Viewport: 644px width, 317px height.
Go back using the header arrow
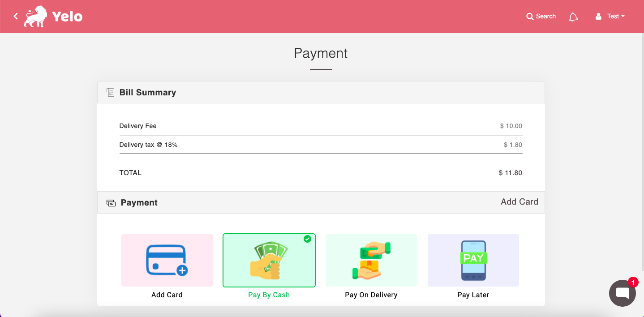16,16
